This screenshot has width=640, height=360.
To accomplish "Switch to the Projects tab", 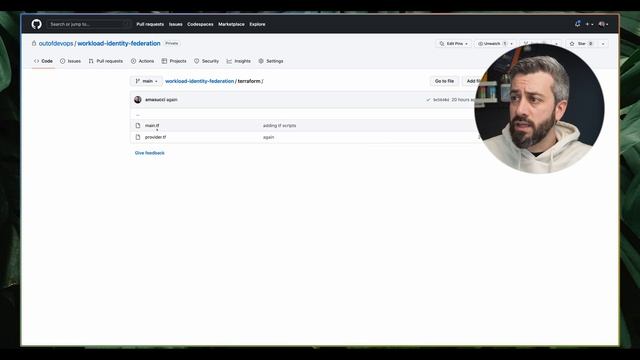I will 174,61.
